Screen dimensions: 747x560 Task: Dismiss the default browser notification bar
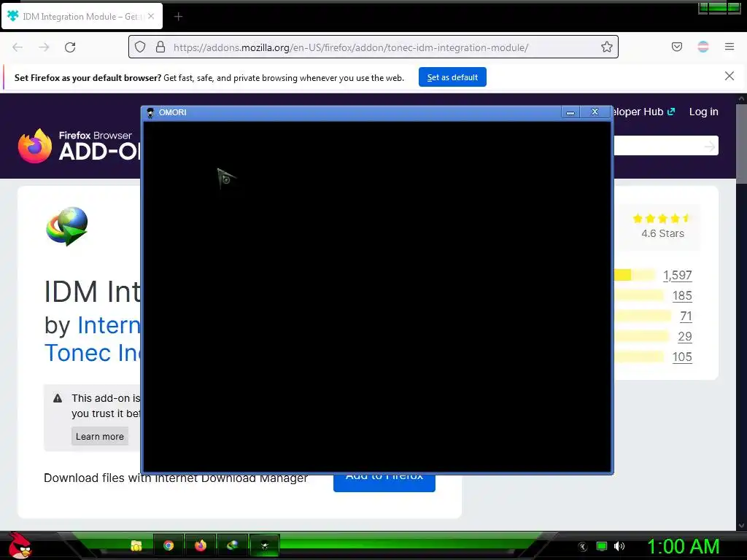729,76
